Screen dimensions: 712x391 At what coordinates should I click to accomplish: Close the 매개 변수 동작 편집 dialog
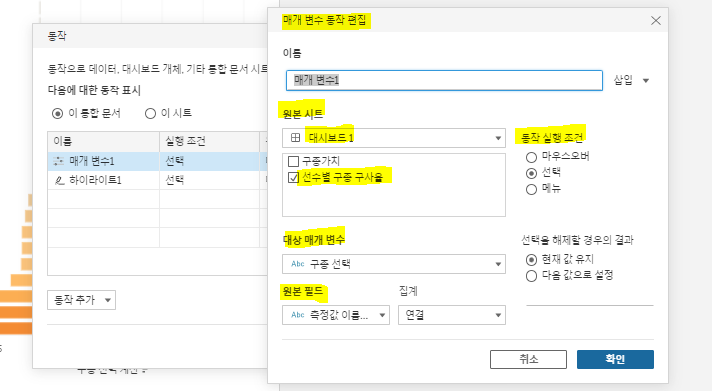655,20
